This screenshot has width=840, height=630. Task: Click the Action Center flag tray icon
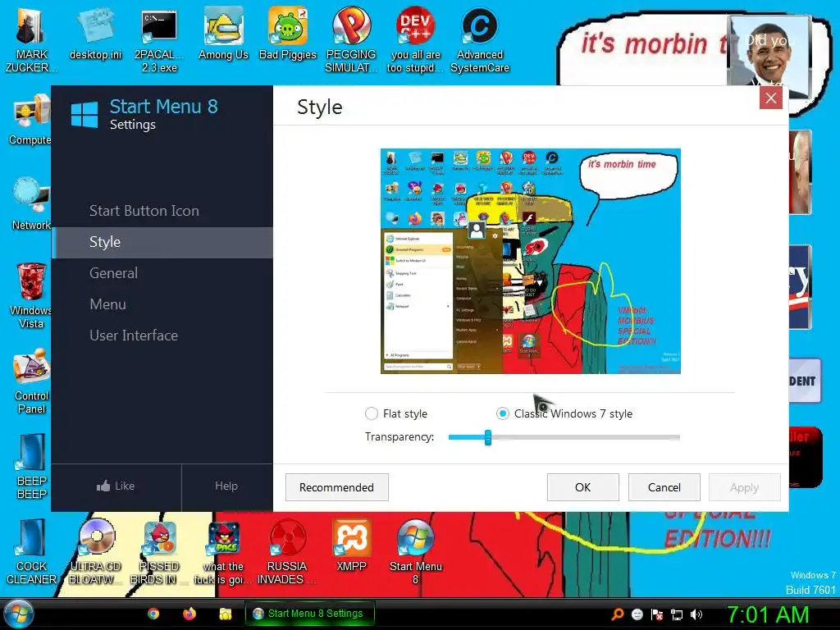coord(657,614)
